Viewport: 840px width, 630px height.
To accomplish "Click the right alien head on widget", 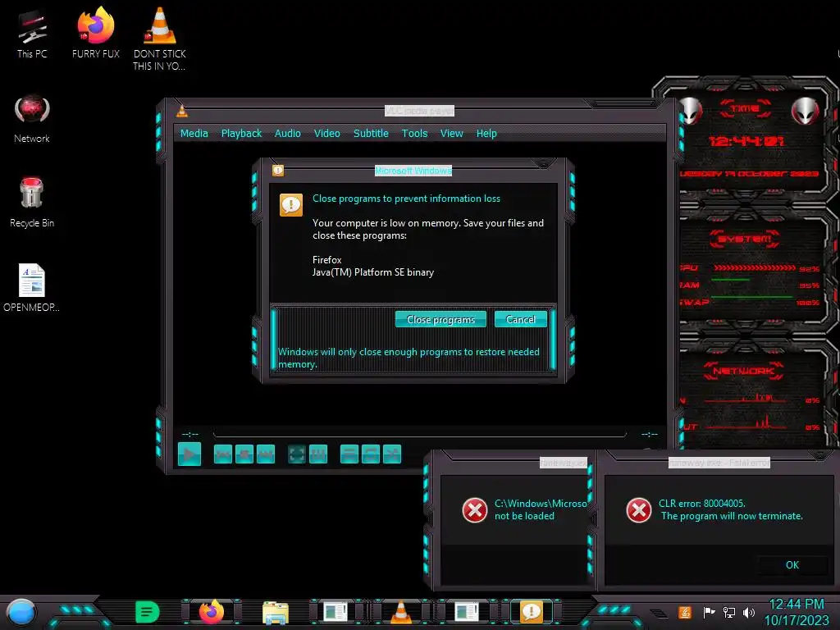I will pos(805,112).
